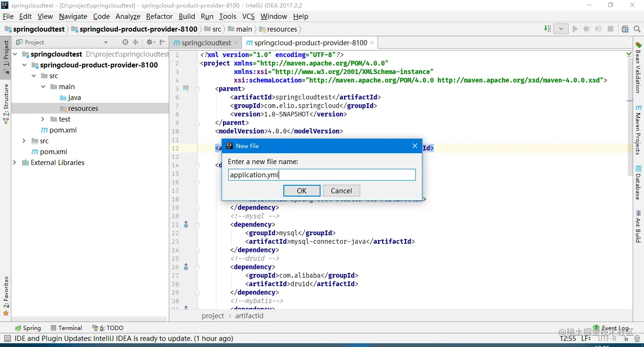The width and height of the screenshot is (644, 347).
Task: Expand the root-level src folder
Action: pos(24,141)
